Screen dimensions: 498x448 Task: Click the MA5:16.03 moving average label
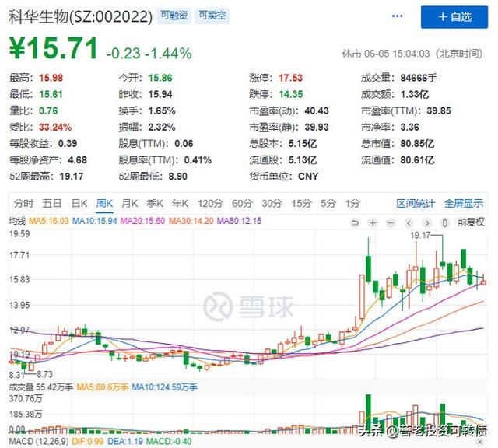tap(48, 221)
